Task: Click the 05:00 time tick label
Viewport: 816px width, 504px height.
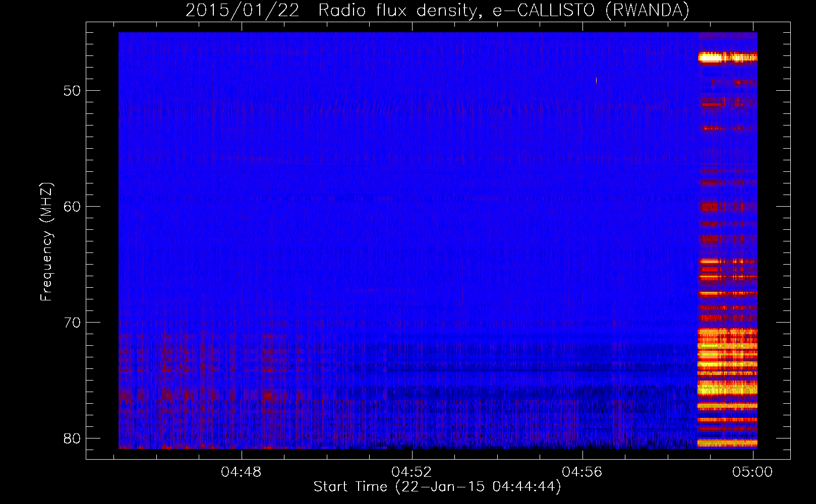Action: (753, 472)
